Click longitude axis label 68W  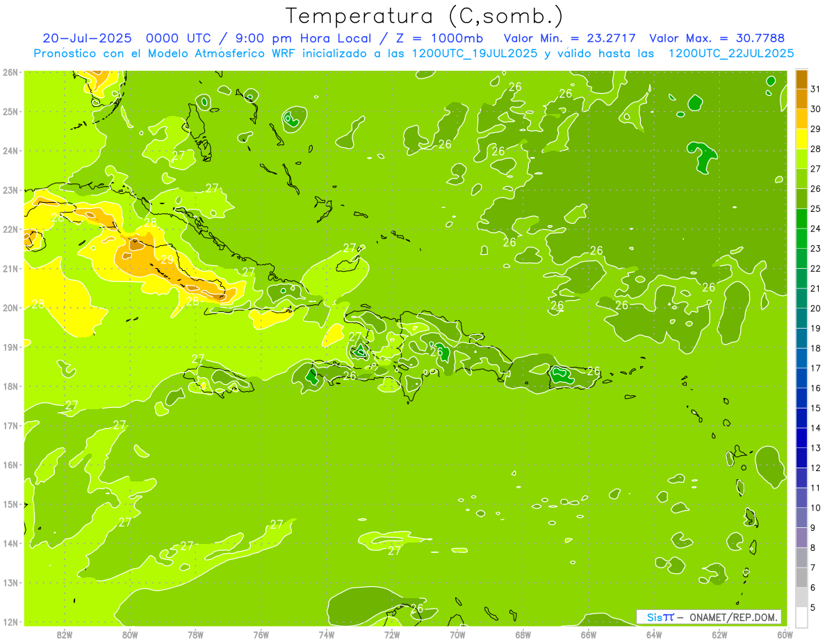523,635
